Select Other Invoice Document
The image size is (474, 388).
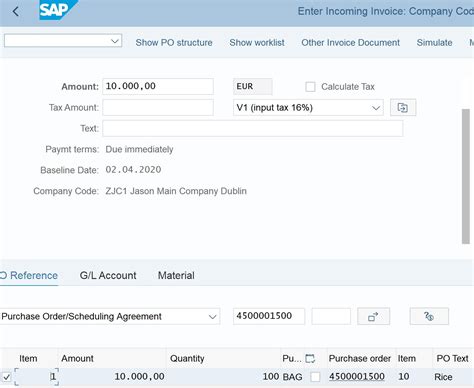(350, 43)
